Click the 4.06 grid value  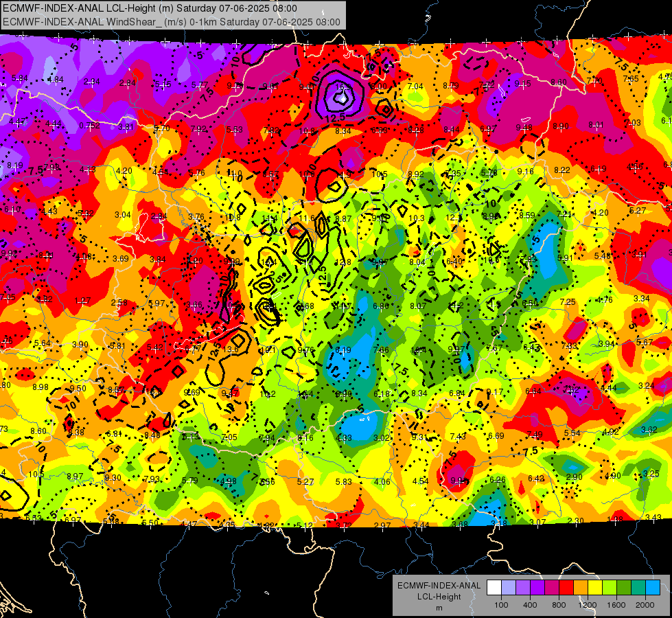click(382, 481)
